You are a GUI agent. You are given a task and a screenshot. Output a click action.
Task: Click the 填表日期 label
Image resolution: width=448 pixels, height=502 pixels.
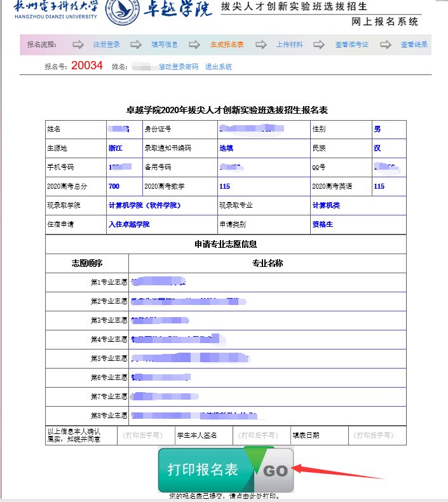[306, 435]
